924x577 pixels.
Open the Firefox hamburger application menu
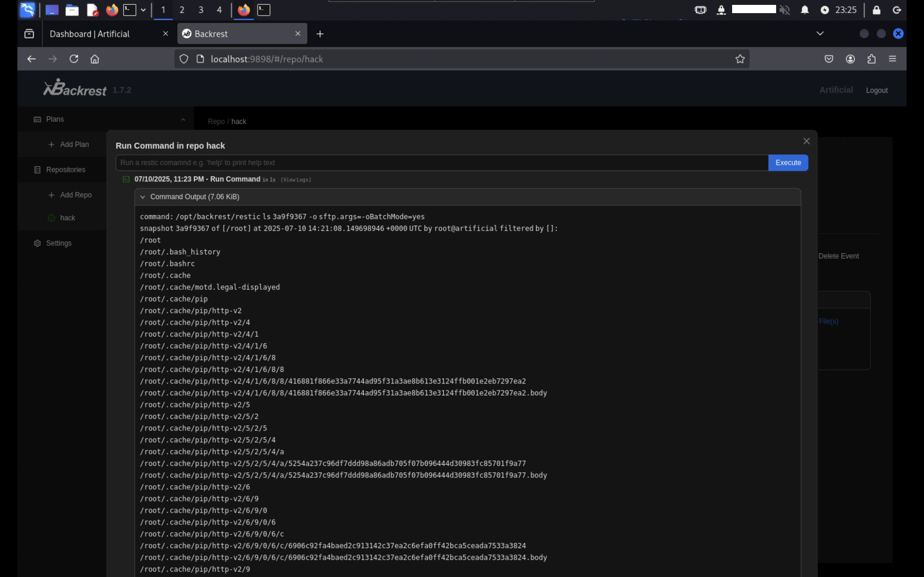(892, 59)
